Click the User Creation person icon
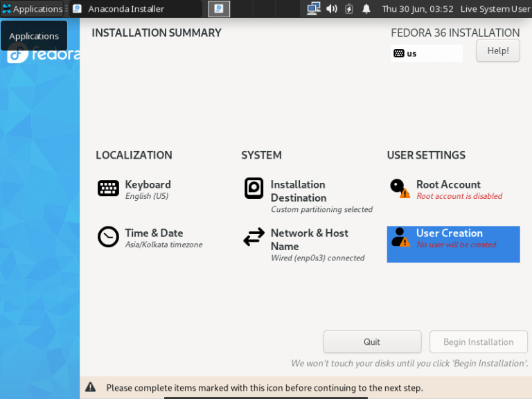Viewport: 532px width, 399px height. [x=400, y=237]
